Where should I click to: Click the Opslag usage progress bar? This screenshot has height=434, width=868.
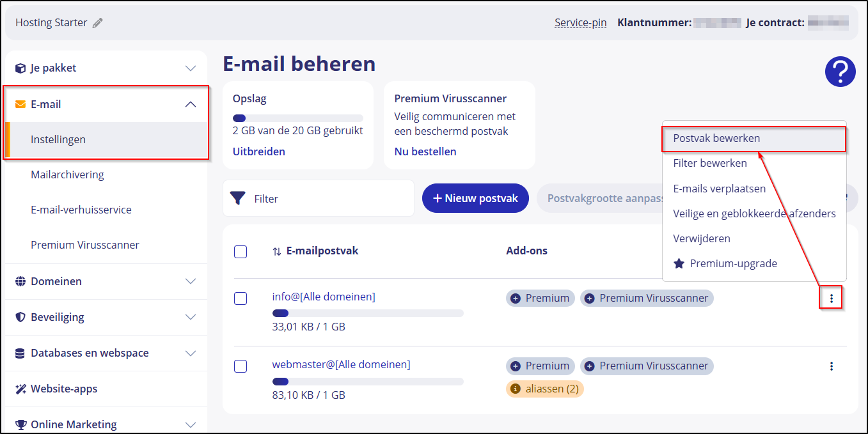click(x=298, y=118)
